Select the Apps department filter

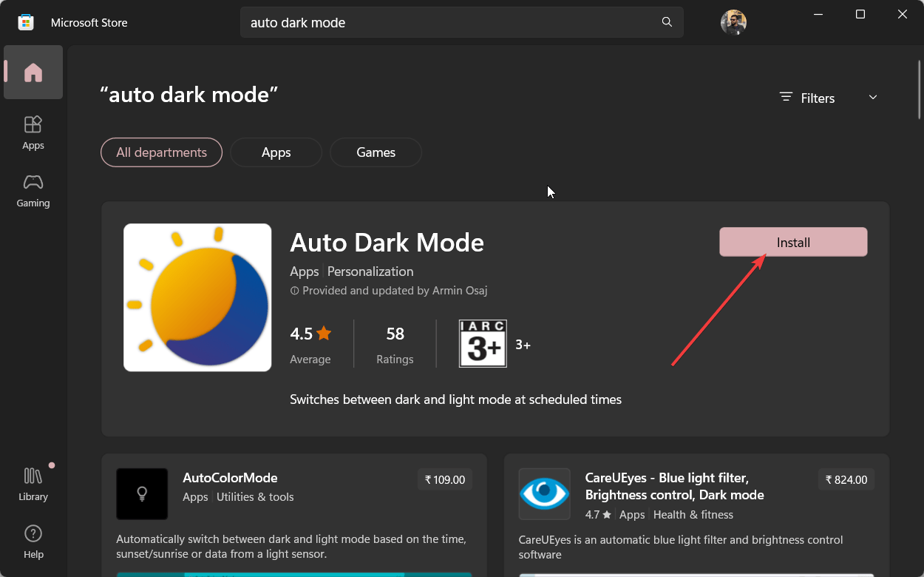[276, 152]
